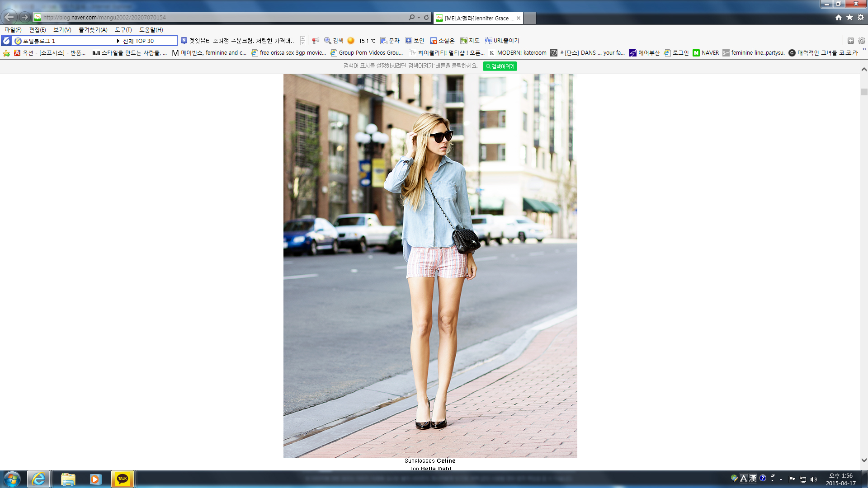868x488 pixels.
Task: Click the IME language A indicator
Action: 744,478
